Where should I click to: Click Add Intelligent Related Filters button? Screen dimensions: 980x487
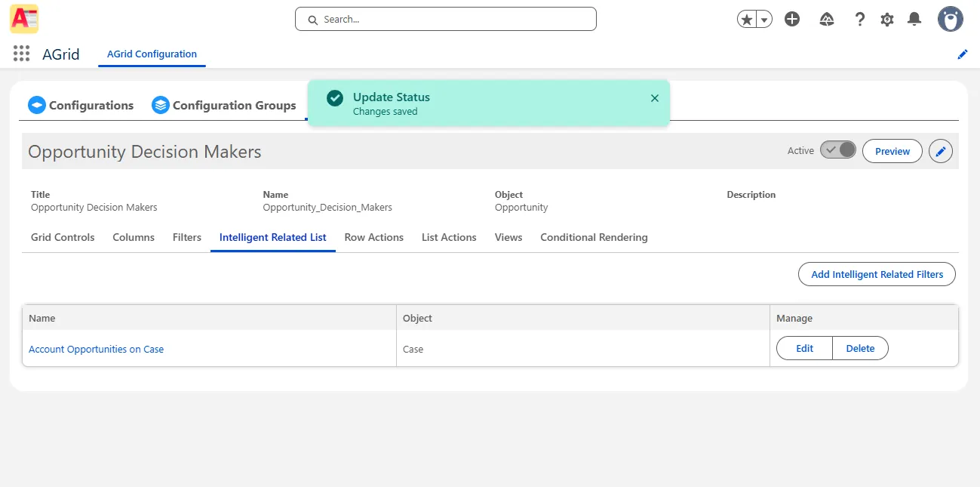877,274
